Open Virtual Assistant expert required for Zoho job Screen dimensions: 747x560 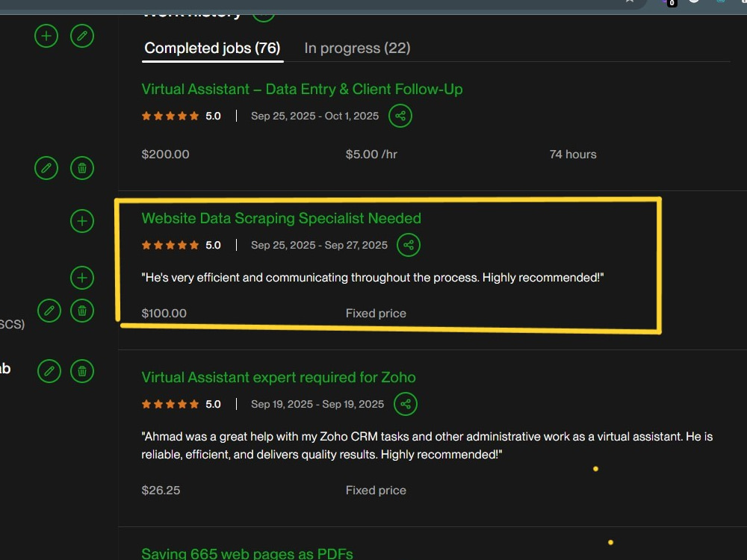tap(279, 377)
